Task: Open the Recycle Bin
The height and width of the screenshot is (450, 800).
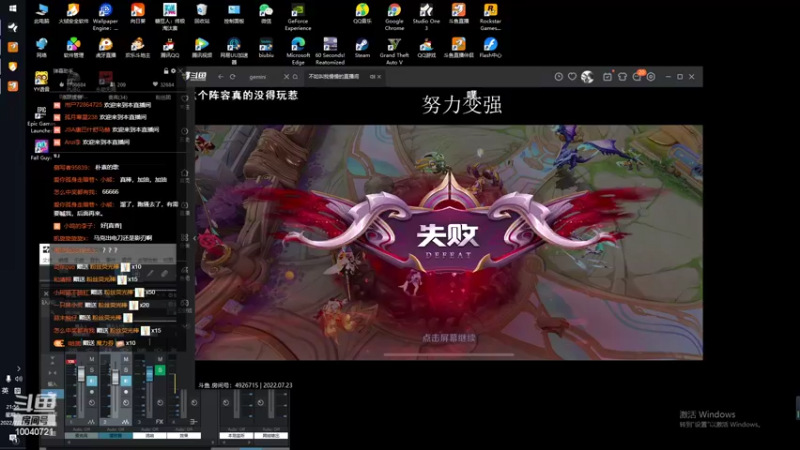Action: click(x=202, y=14)
